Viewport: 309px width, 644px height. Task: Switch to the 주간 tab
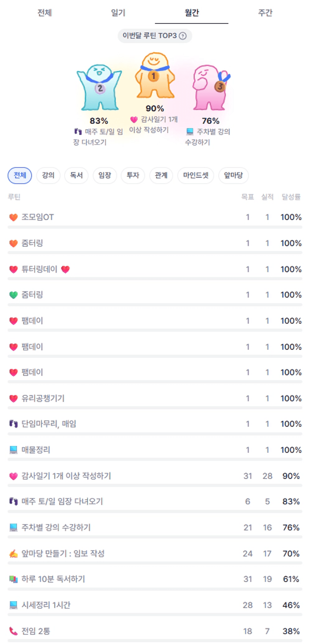pyautogui.click(x=265, y=13)
